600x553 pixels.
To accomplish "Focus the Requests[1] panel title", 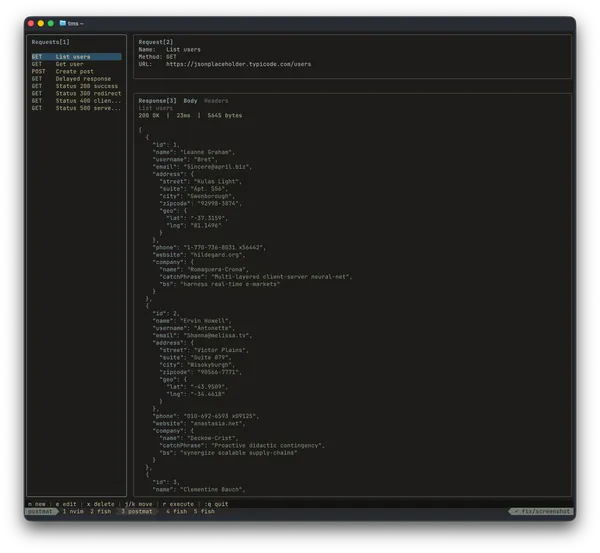I will 51,42.
